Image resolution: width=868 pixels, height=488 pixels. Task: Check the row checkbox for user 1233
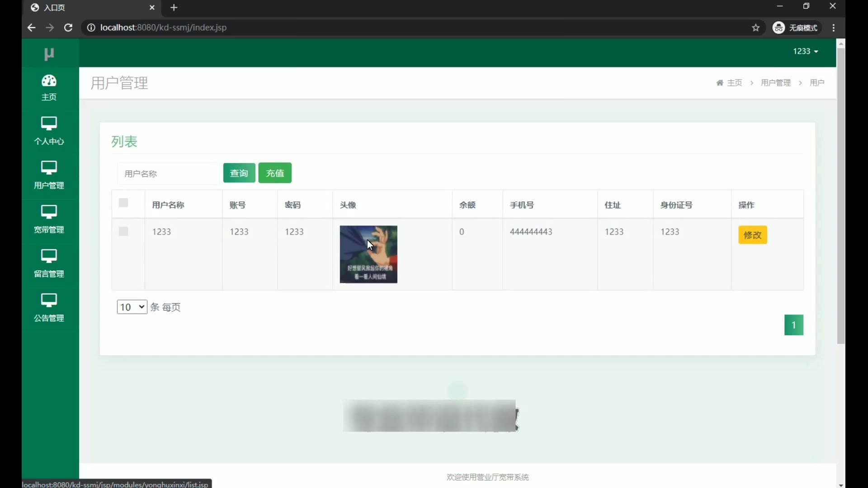tap(123, 232)
